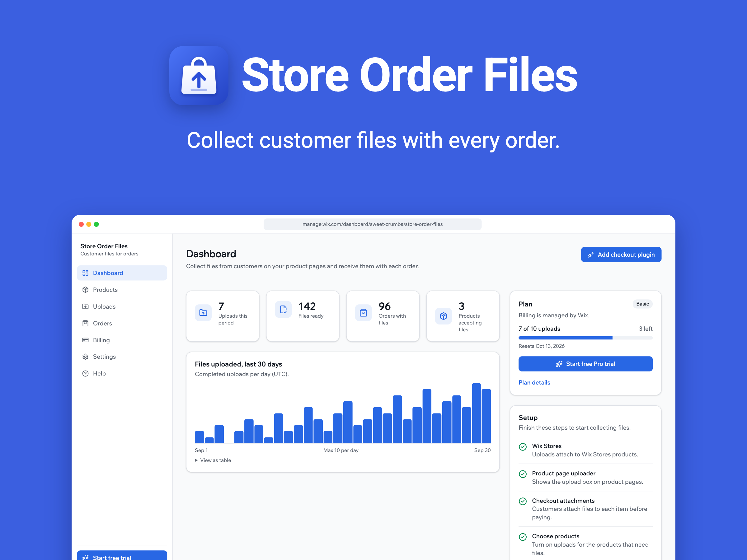747x560 pixels.
Task: Click the green check beside Wix Stores
Action: [x=523, y=446]
